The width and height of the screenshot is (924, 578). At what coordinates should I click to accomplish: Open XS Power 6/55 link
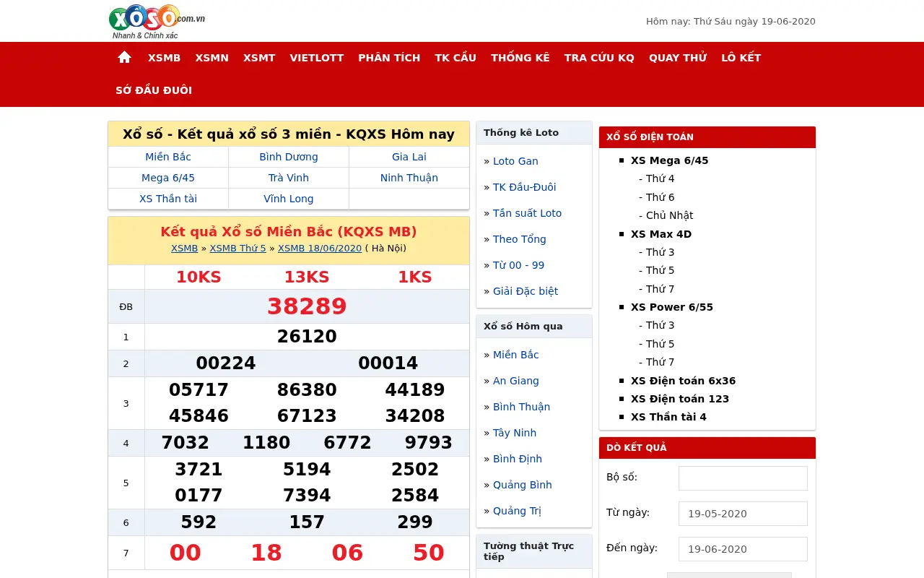coord(672,307)
